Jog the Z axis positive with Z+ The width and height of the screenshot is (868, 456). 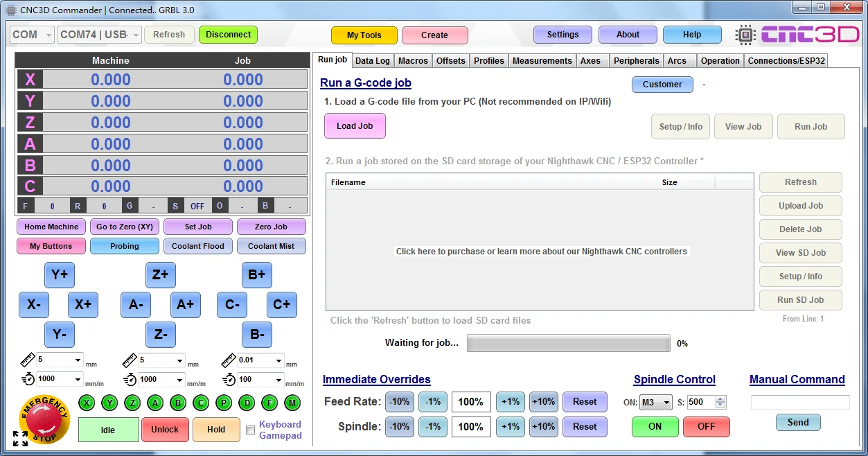161,275
